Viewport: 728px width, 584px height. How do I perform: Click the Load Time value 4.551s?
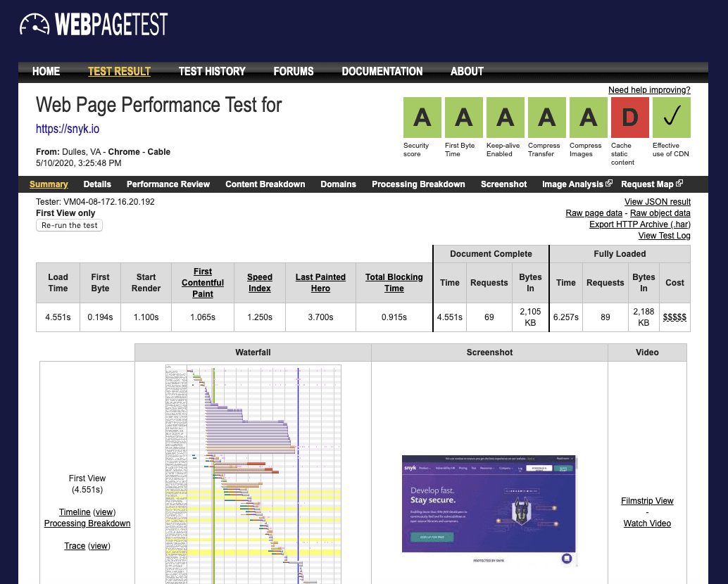pos(58,317)
